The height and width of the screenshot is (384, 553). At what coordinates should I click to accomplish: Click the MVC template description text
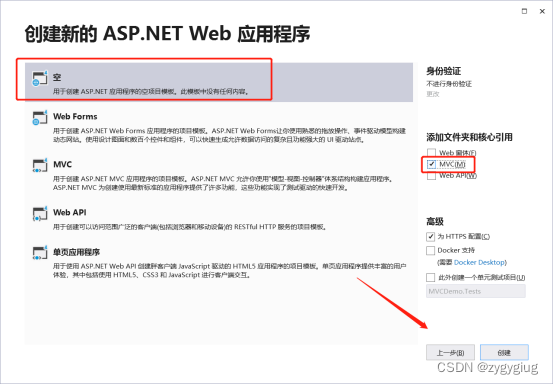(222, 183)
